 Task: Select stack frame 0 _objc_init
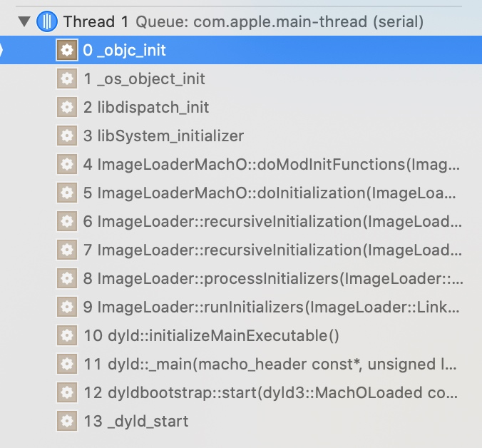pyautogui.click(x=241, y=50)
